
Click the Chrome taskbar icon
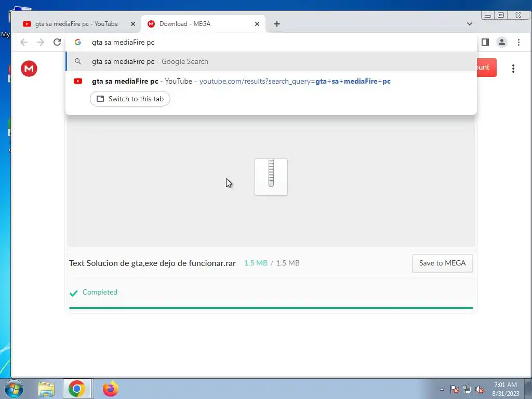tap(77, 389)
